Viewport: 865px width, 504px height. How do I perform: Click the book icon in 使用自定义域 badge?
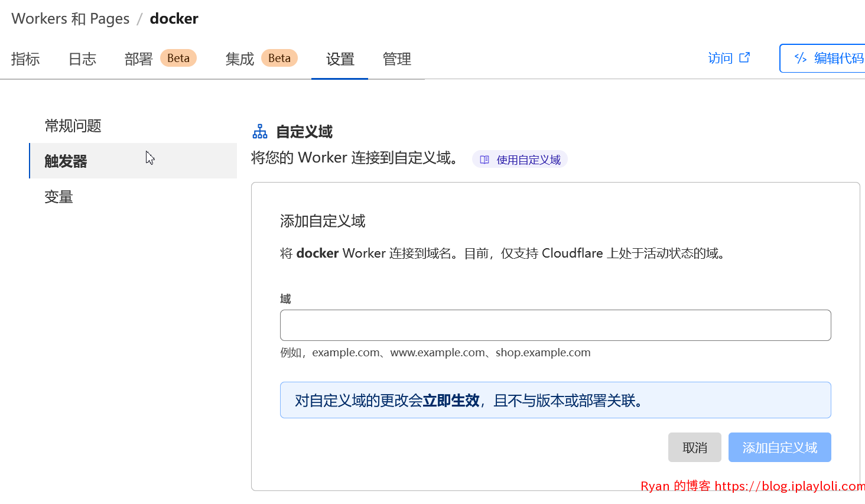pyautogui.click(x=484, y=160)
